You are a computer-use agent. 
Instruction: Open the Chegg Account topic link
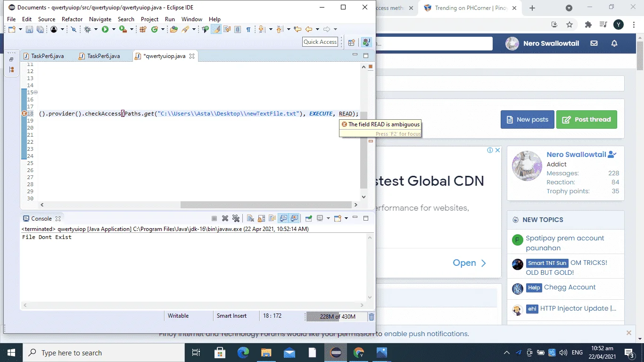570,287
